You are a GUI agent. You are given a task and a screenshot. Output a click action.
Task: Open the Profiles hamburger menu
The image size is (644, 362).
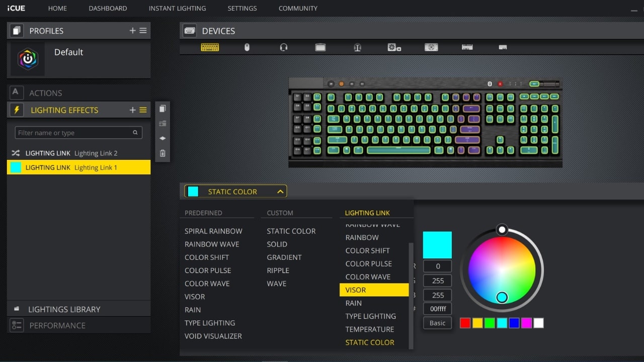click(x=143, y=31)
